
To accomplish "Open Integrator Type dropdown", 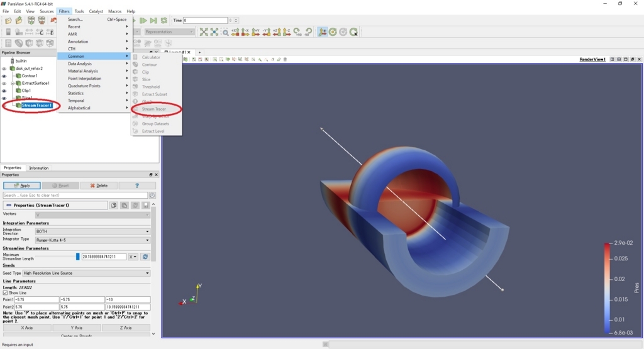I will (x=92, y=240).
